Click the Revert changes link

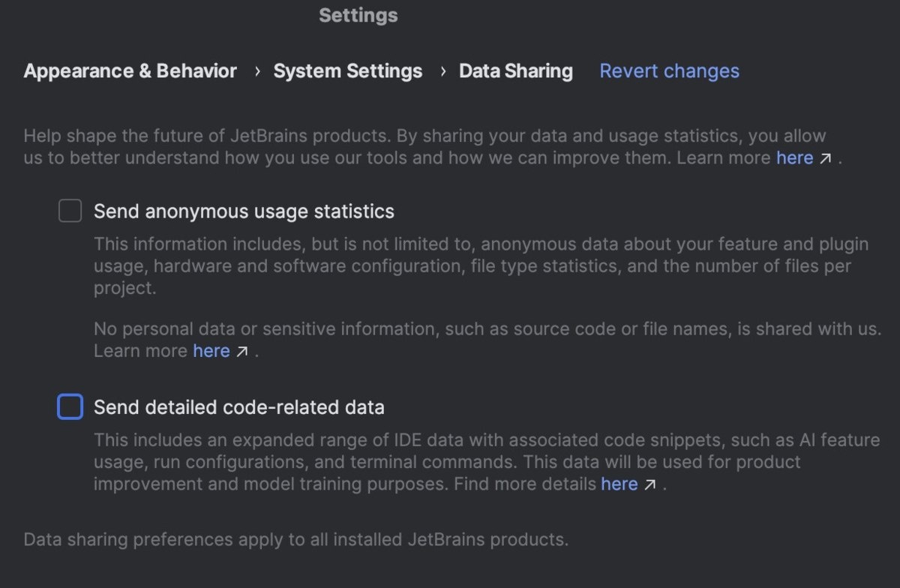click(669, 71)
